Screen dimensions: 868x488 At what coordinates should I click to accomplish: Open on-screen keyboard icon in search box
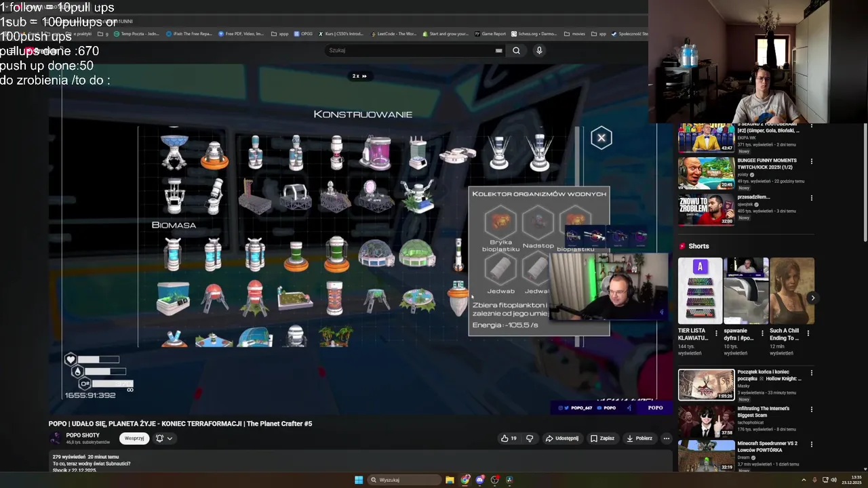coord(498,50)
